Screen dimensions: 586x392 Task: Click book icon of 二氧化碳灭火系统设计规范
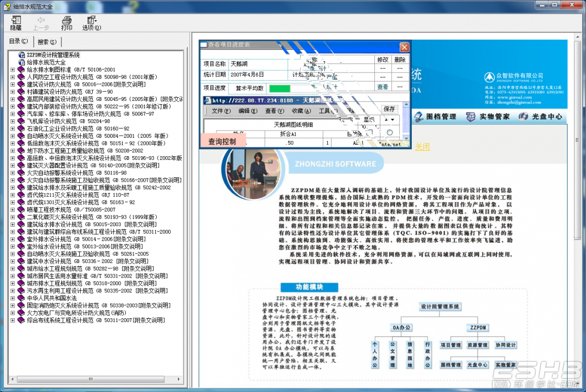pos(21,217)
